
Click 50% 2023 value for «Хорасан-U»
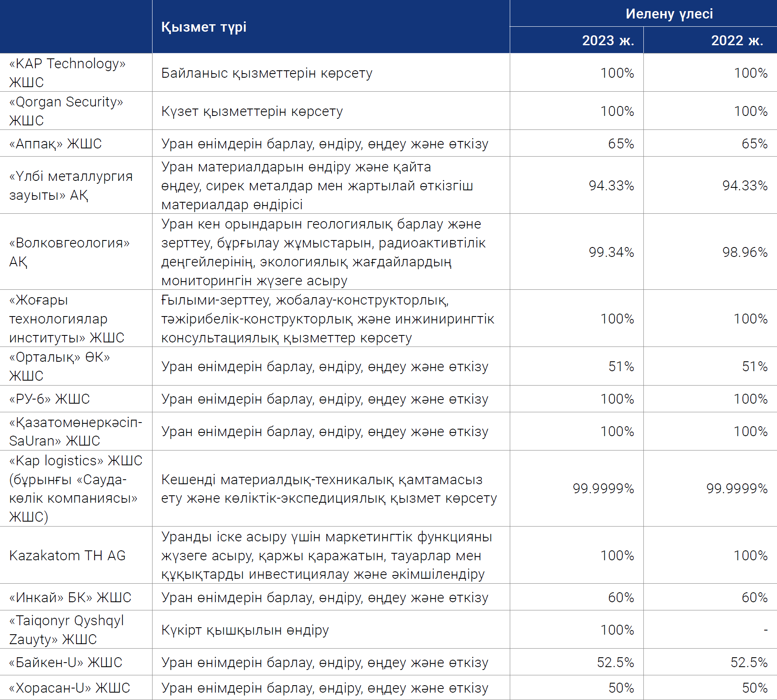[621, 688]
